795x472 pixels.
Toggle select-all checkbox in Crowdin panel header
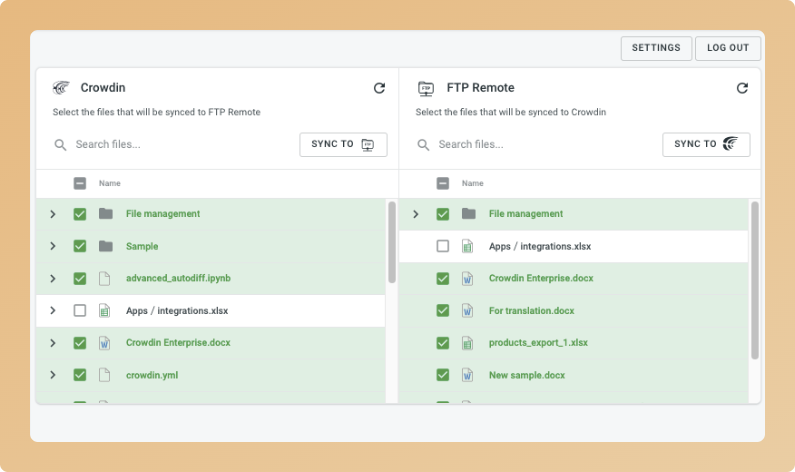coord(80,183)
